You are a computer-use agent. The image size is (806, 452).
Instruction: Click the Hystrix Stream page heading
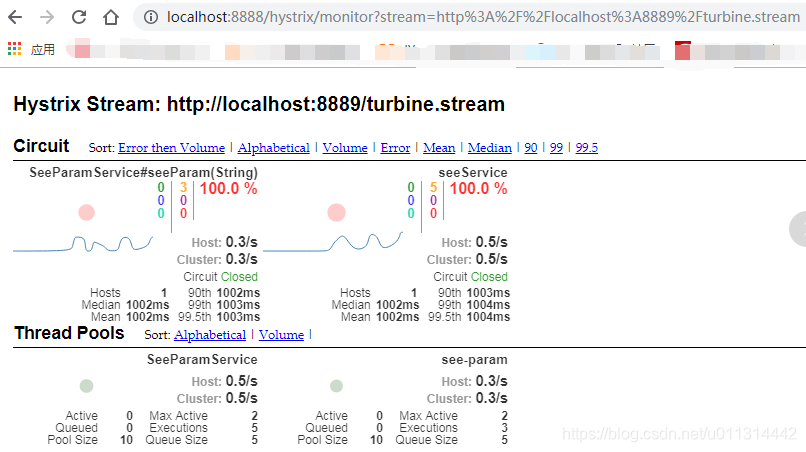[x=259, y=104]
